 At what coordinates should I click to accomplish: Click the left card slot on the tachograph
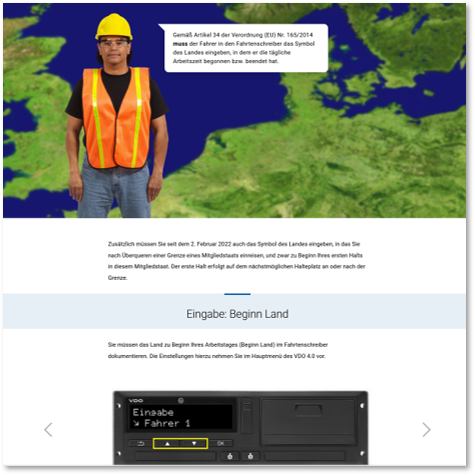pyautogui.click(x=175, y=456)
